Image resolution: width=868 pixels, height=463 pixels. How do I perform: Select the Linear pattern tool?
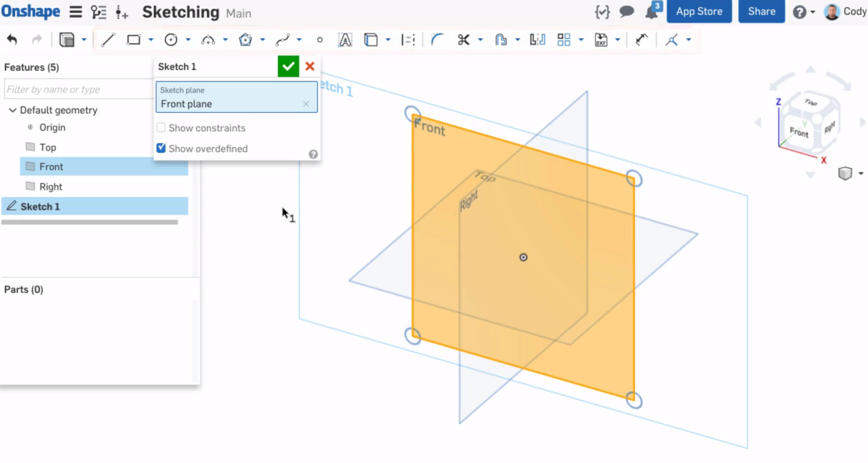(564, 40)
